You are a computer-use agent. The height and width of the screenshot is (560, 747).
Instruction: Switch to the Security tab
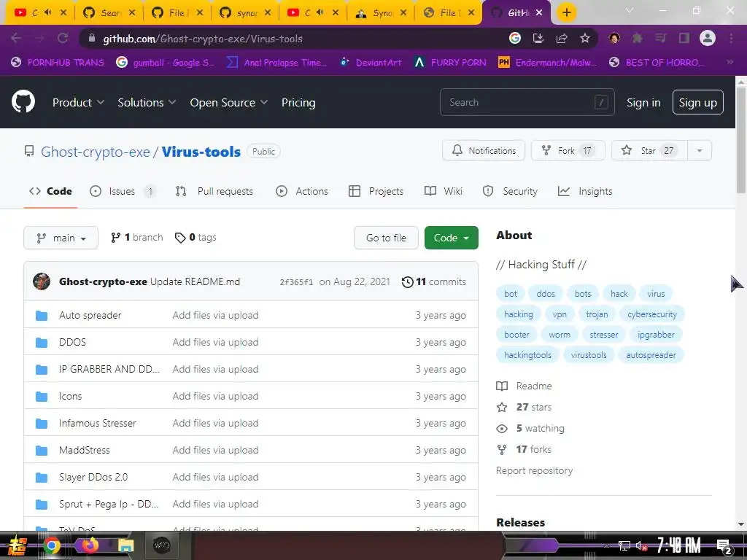pos(510,191)
